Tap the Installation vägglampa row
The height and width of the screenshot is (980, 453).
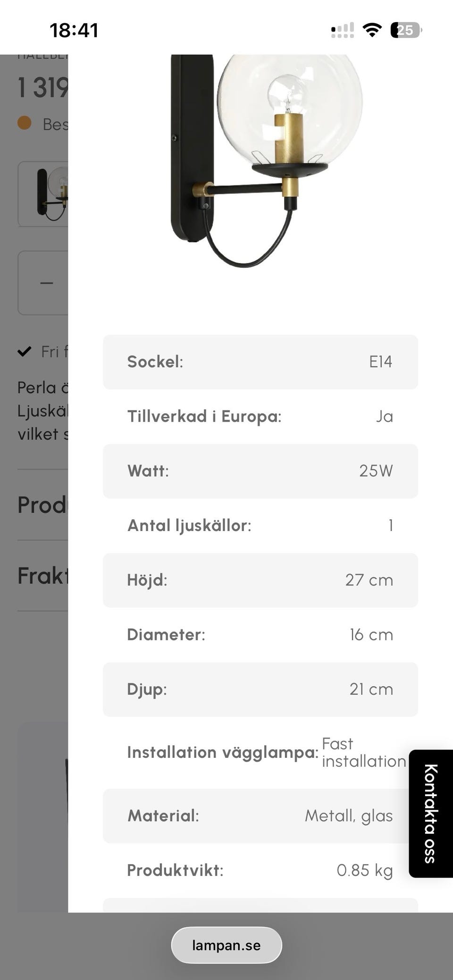coord(260,752)
